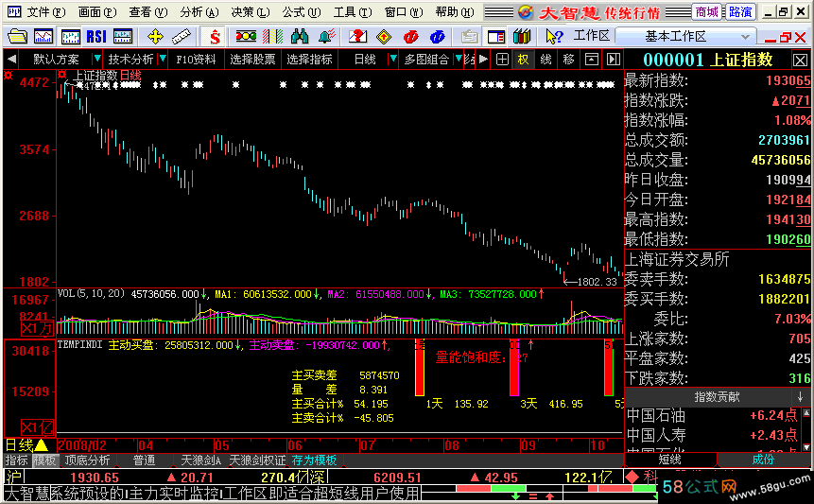
Task: Open the 公式(U) menu
Action: point(302,12)
